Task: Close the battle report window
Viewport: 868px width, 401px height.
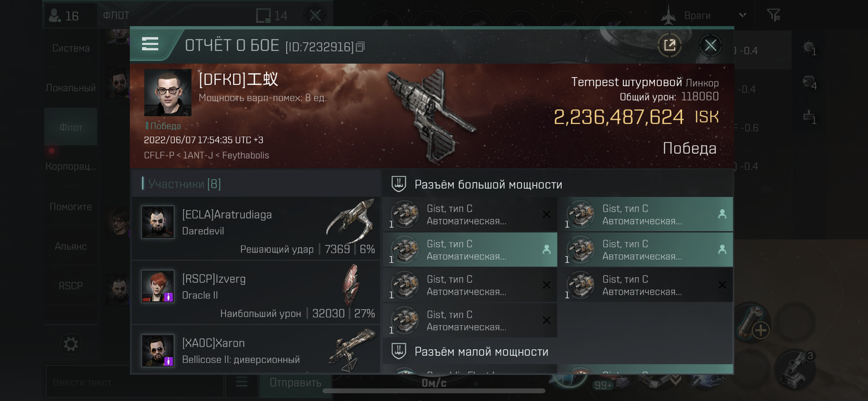Action: [710, 45]
